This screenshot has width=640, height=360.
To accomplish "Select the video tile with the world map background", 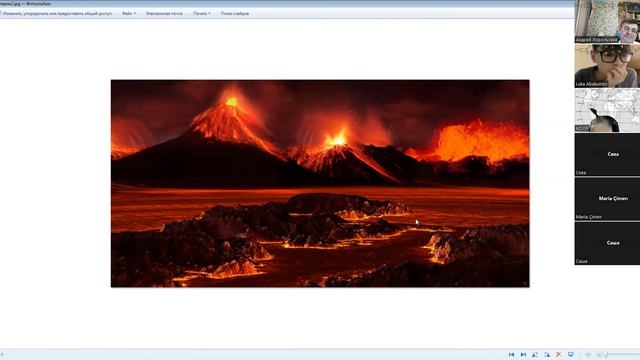I will [x=607, y=110].
